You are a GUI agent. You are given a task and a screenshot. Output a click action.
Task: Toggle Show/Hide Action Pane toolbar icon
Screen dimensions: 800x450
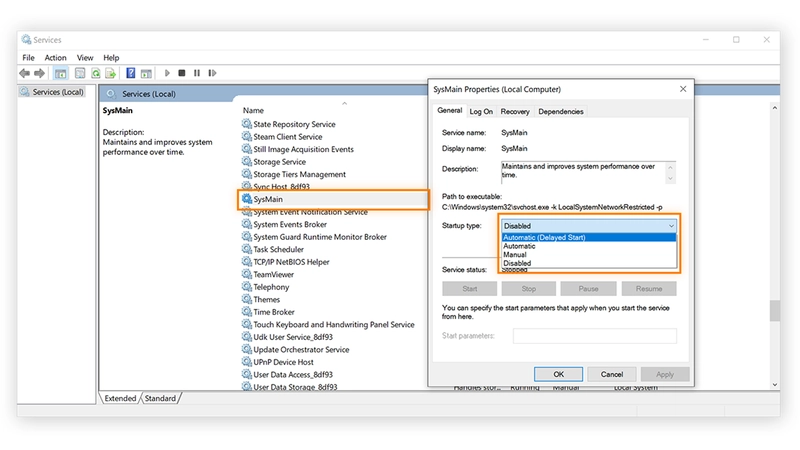[146, 73]
